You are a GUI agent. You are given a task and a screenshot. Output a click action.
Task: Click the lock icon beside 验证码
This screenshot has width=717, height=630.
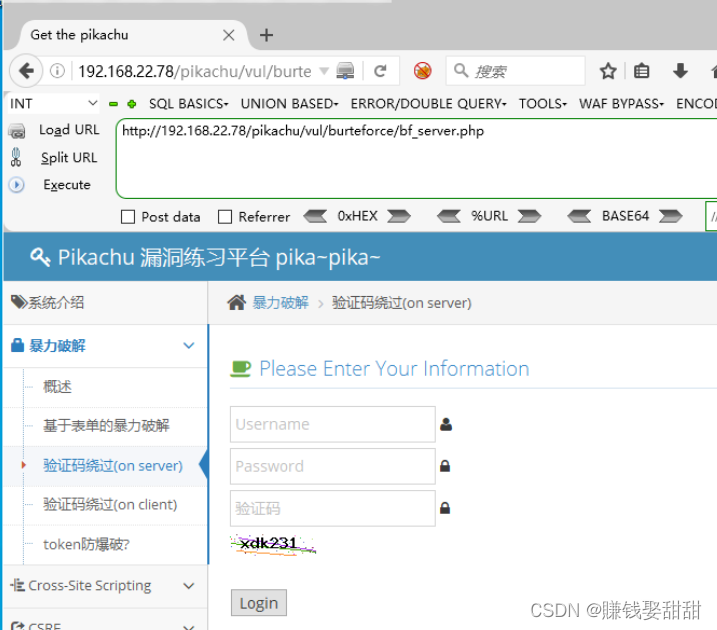pos(445,508)
